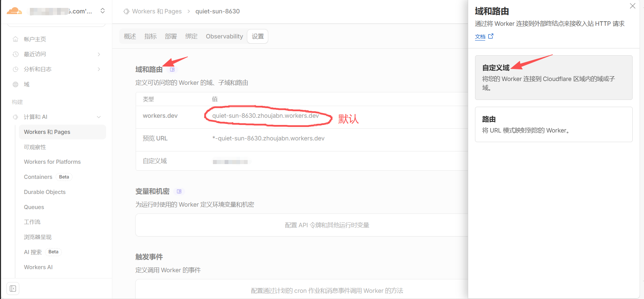Open 域 in the sidebar
Image resolution: width=644 pixels, height=299 pixels.
pos(26,84)
